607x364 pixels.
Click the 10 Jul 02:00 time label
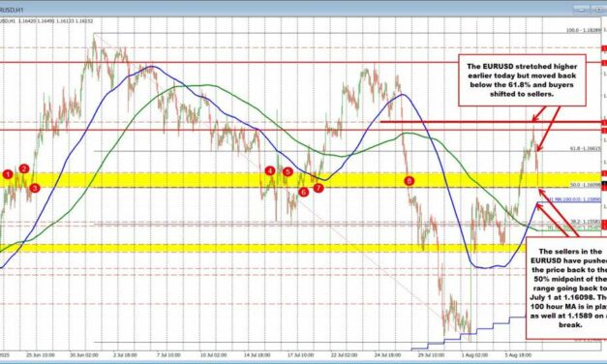pyautogui.click(x=213, y=354)
